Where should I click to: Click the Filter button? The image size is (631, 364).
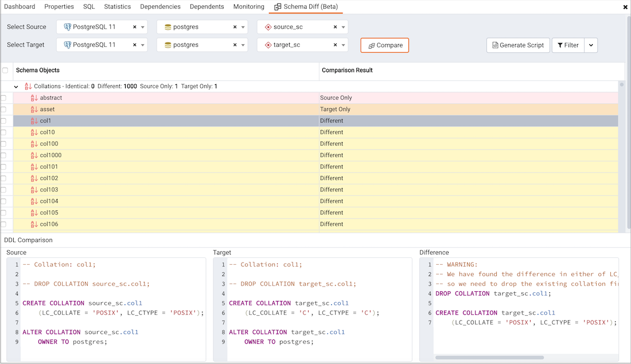568,45
